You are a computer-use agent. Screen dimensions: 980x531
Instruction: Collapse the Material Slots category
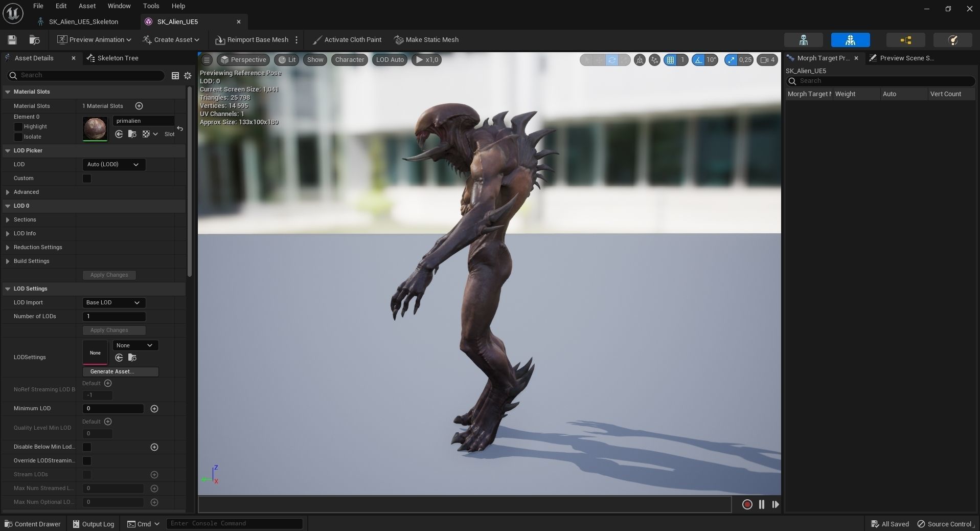point(8,92)
